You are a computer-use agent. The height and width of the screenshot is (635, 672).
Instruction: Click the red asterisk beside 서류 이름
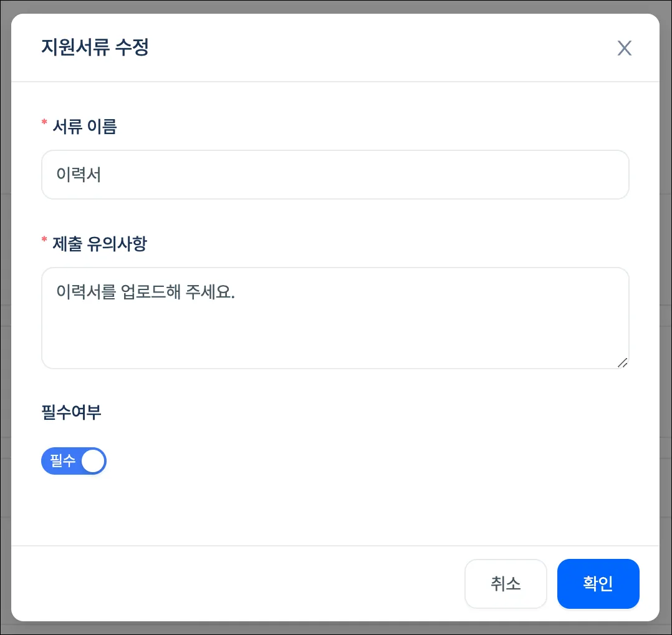(x=44, y=124)
